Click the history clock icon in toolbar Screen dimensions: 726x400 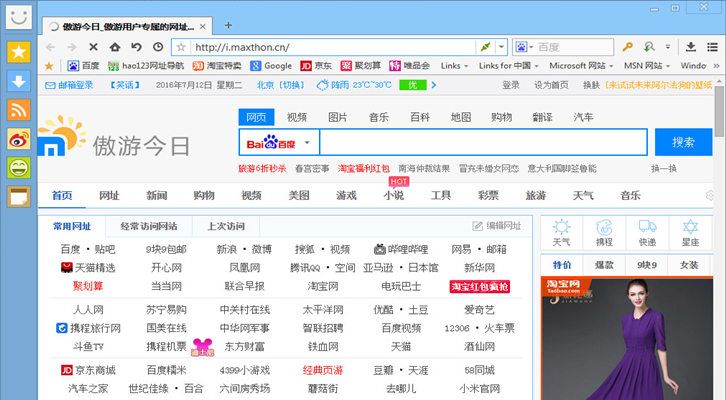(158, 47)
